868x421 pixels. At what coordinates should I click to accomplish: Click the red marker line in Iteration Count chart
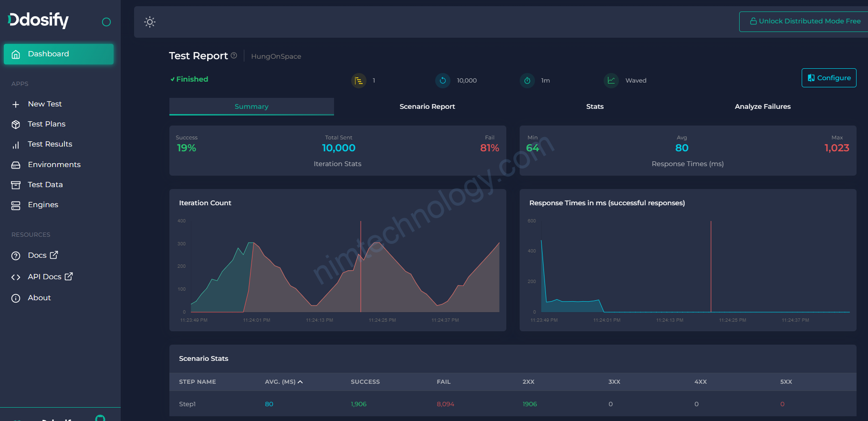[x=361, y=267]
